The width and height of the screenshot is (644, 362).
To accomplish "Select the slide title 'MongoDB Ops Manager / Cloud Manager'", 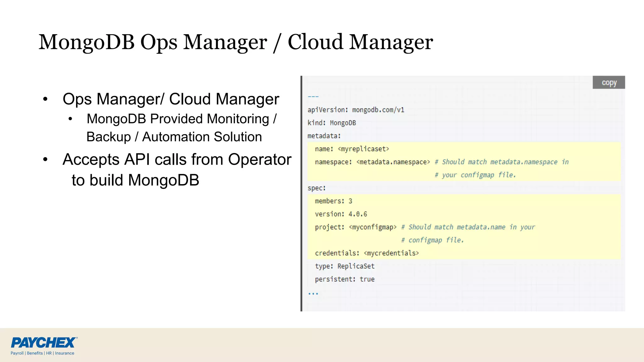I will click(236, 42).
